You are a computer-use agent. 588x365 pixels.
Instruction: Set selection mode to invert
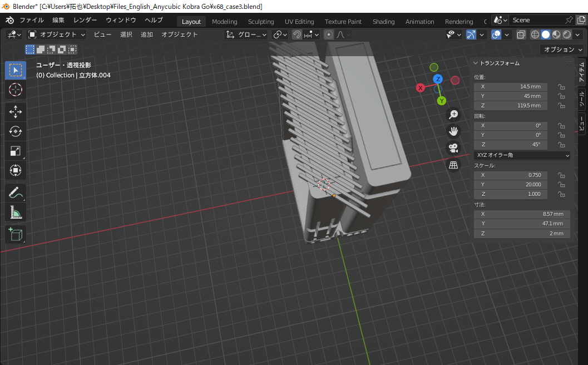pyautogui.click(x=62, y=49)
